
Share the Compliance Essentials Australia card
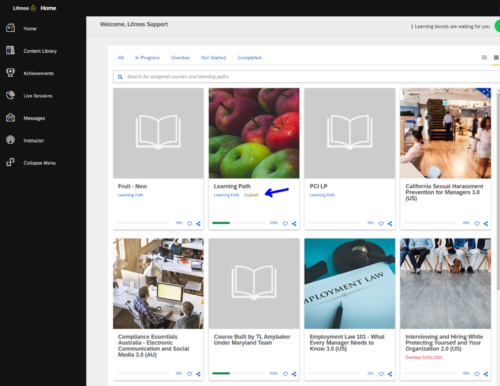198,374
